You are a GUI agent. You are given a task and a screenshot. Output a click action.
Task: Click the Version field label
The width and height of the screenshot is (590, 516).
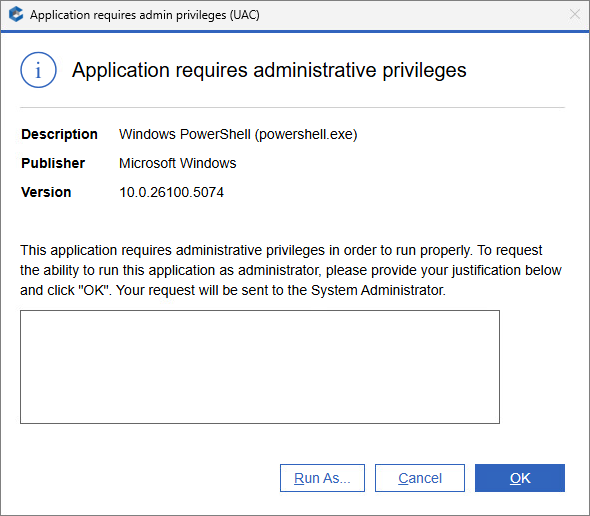point(46,192)
